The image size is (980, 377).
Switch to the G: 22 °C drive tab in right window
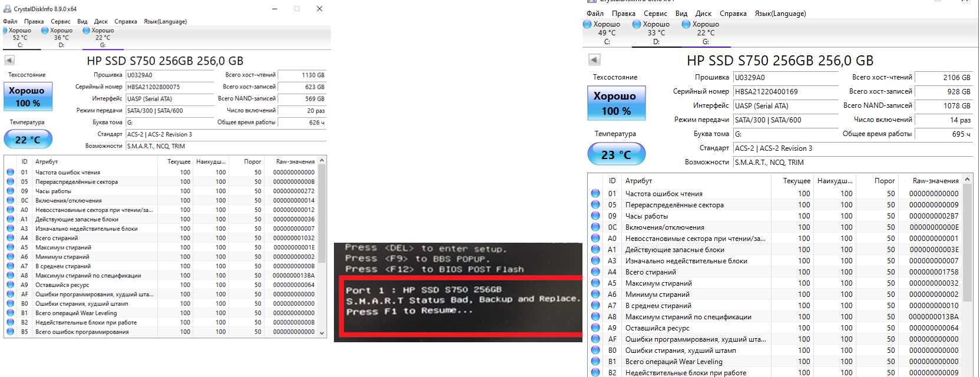706,32
